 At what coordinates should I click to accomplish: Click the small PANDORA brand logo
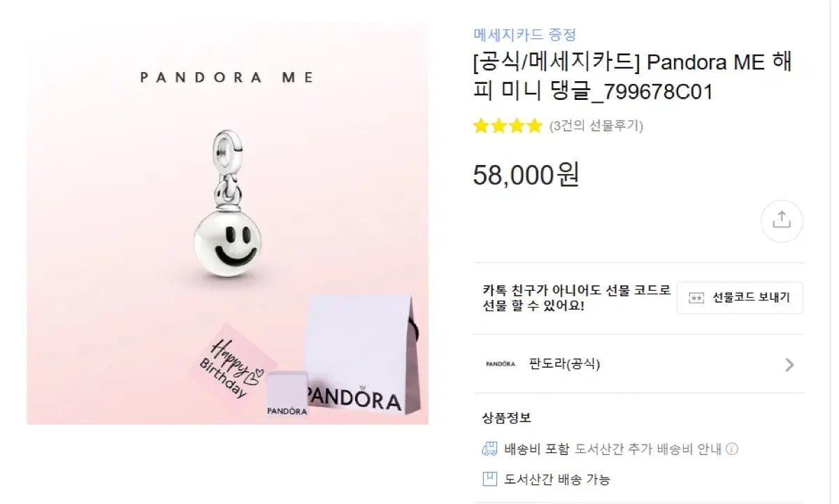pyautogui.click(x=501, y=364)
